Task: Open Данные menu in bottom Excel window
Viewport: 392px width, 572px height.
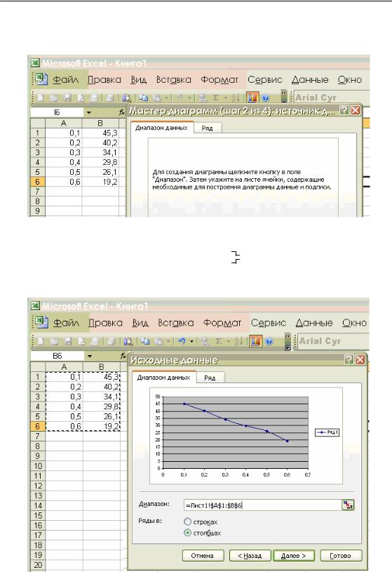Action: 314,323
